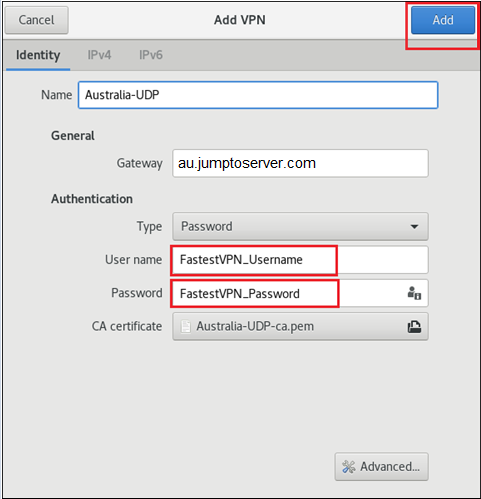This screenshot has height=499, width=481.
Task: Click the CA certificate label
Action: point(127,326)
